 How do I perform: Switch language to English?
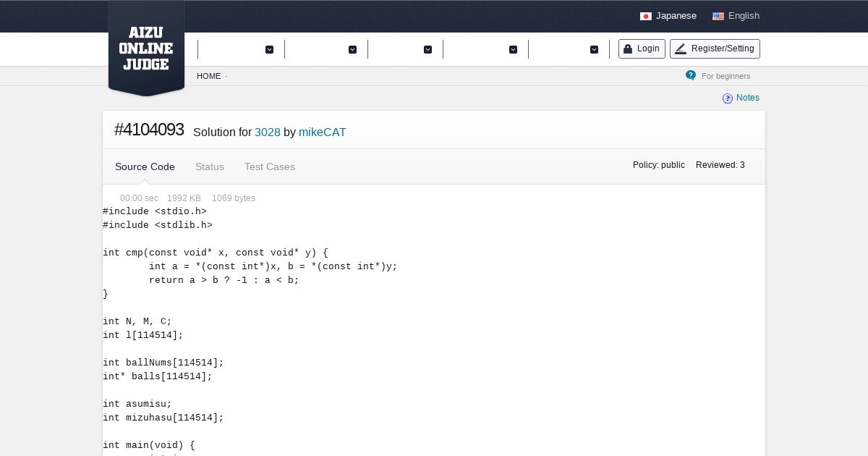[744, 16]
